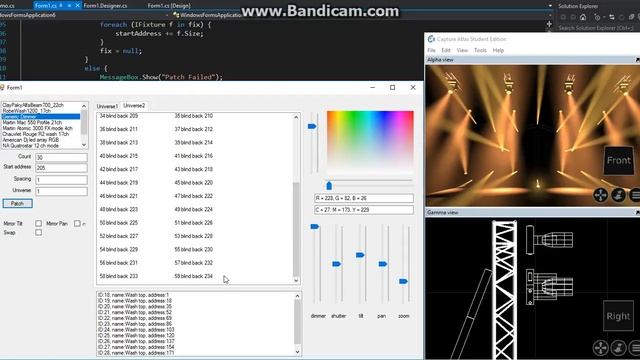
Task: Select ClayPaky AlfaBeam 700_22ch fixture
Action: click(x=33, y=105)
